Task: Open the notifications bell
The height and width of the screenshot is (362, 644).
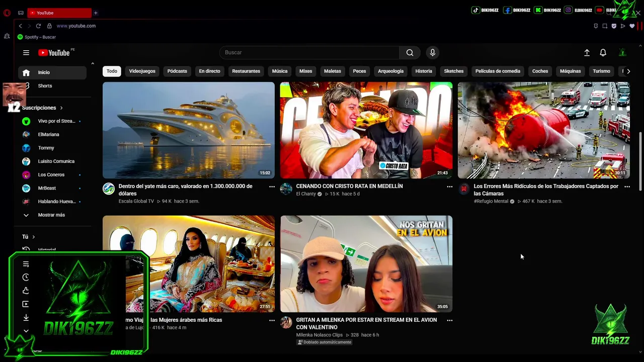Action: (x=603, y=52)
